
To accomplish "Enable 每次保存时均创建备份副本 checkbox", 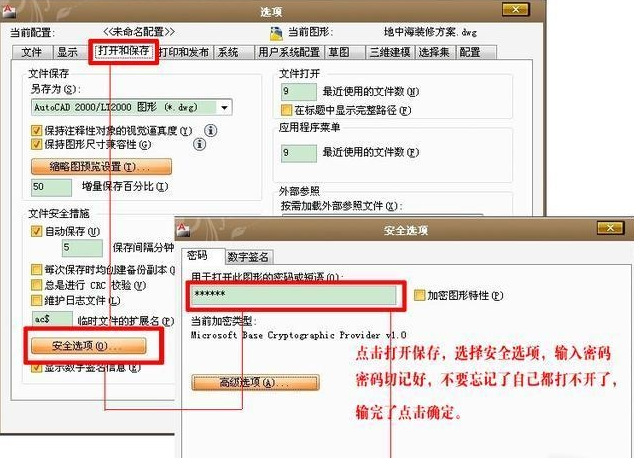I will tap(36, 270).
